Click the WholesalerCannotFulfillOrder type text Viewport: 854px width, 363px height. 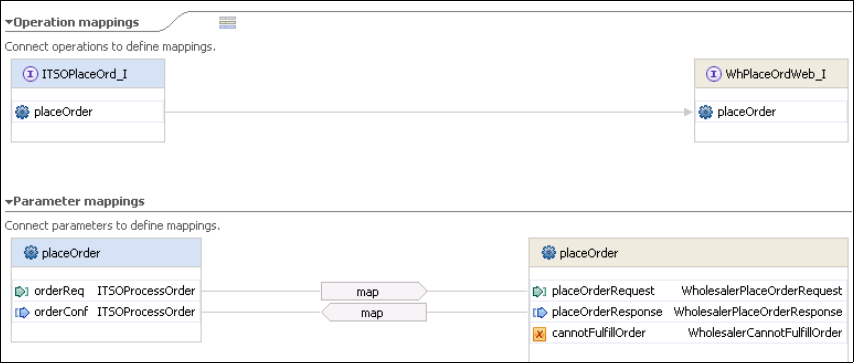(x=765, y=333)
